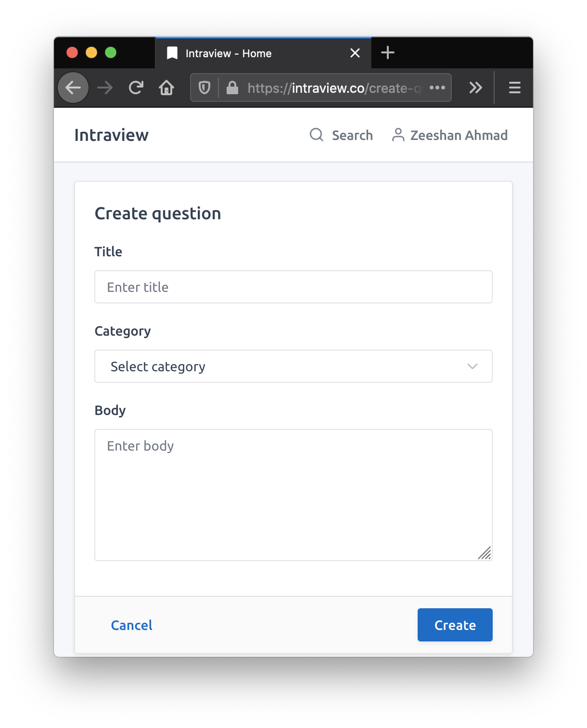Click the Create button

pos(455,625)
